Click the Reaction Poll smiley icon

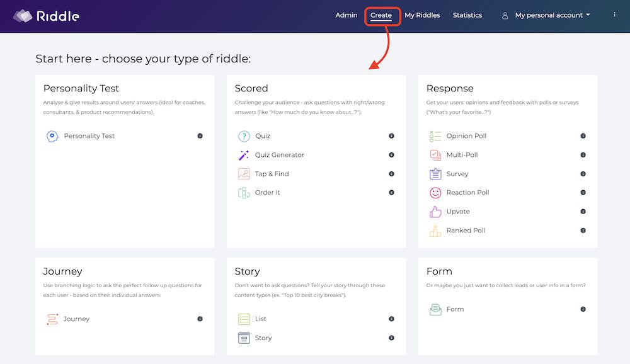[x=435, y=193]
